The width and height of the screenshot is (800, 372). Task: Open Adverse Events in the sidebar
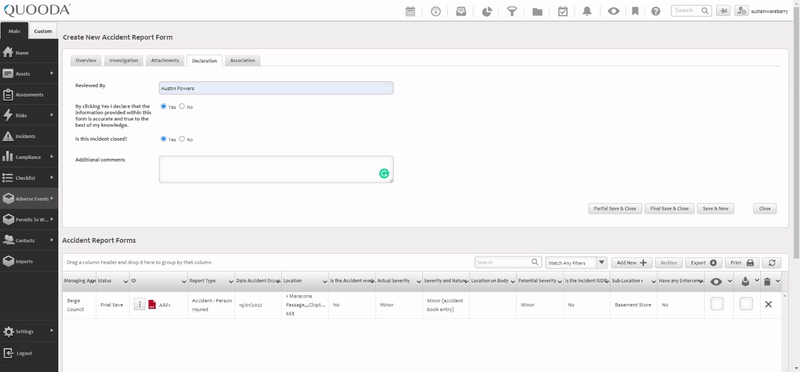point(29,199)
